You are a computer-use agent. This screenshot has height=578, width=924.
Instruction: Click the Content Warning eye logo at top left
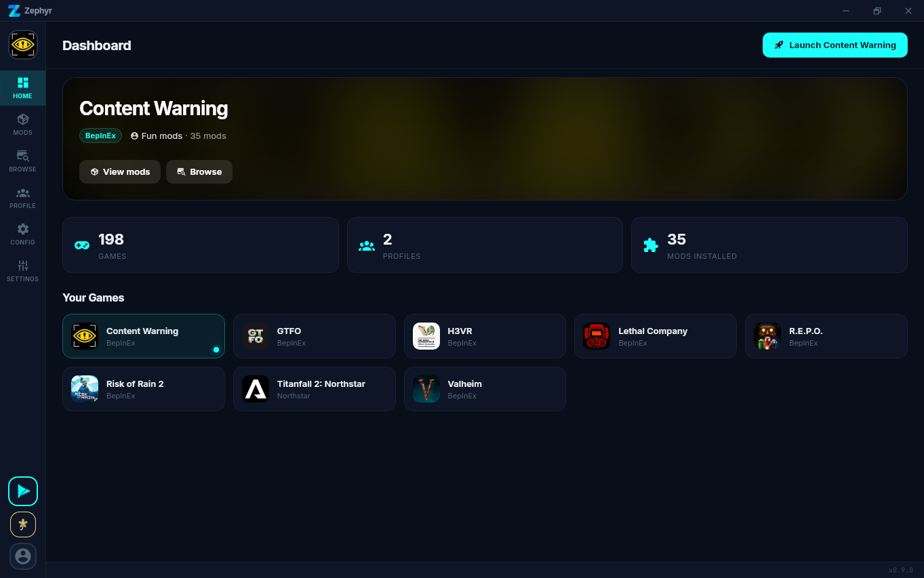tap(22, 45)
